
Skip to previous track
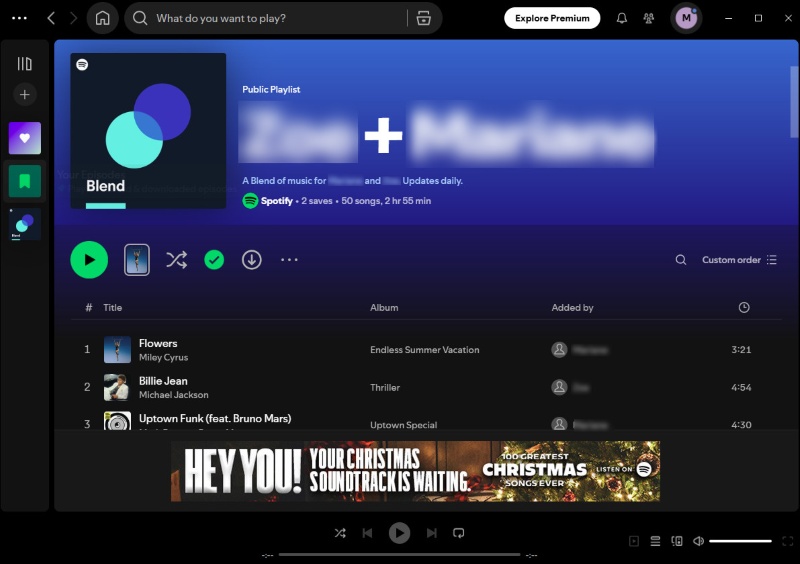click(367, 533)
